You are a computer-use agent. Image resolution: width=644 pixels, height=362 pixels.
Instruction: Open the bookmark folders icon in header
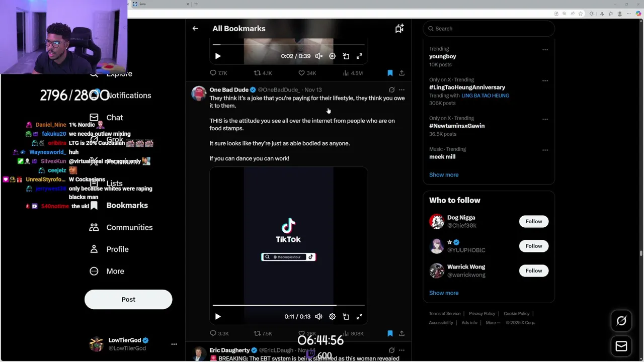[x=399, y=29]
